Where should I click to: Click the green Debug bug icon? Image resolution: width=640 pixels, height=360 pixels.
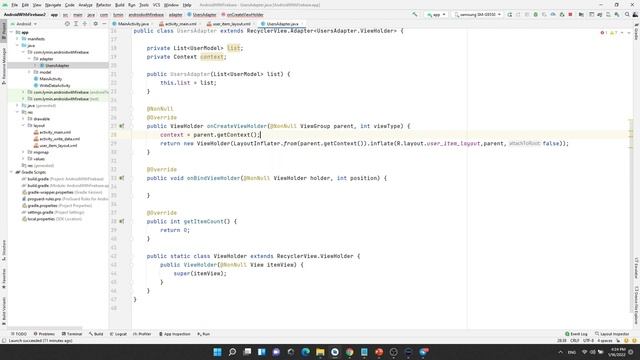[536, 14]
